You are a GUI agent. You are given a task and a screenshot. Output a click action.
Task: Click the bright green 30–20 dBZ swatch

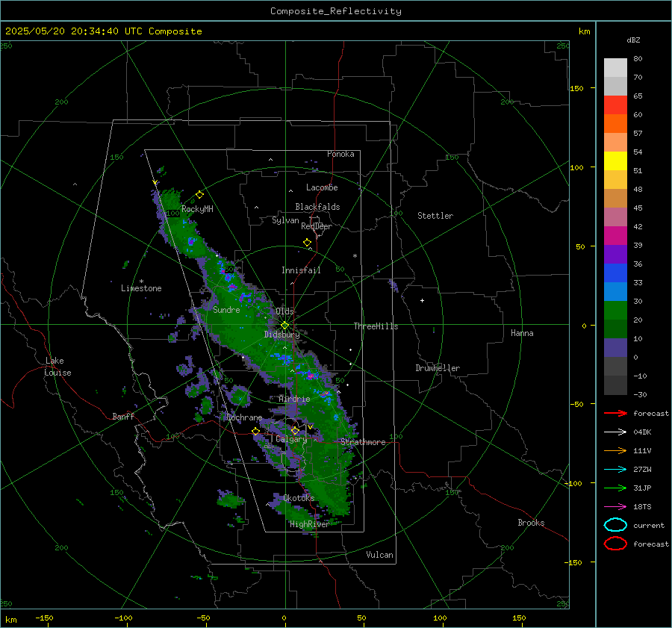615,311
